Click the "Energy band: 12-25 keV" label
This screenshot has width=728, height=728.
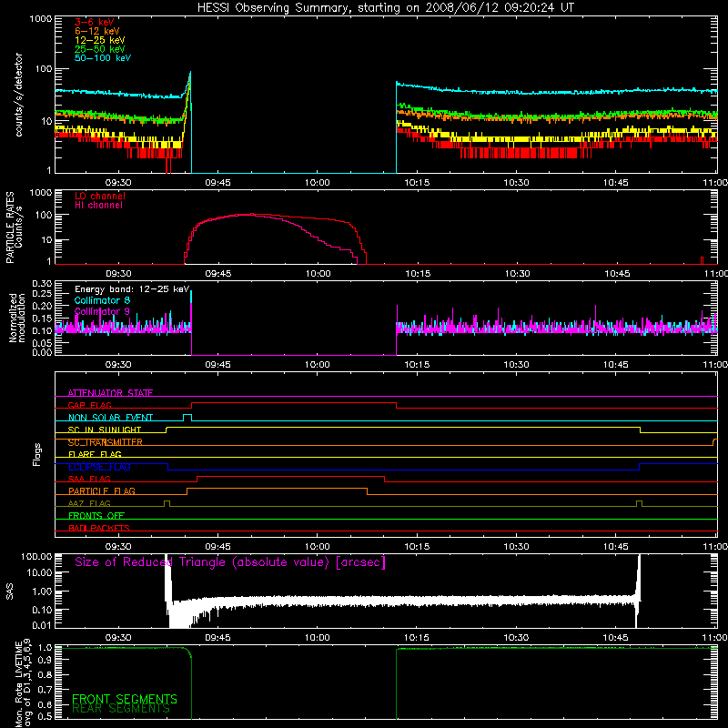point(132,289)
